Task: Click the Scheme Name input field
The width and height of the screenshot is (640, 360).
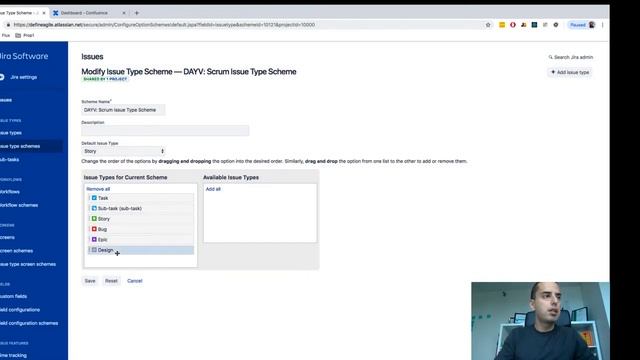Action: point(123,110)
